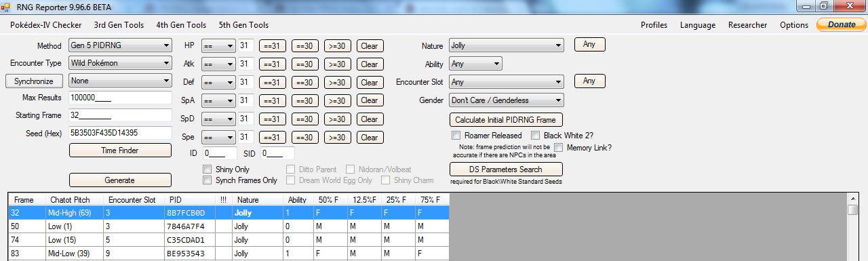Click the Generate button
This screenshot has width=868, height=261.
120,180
